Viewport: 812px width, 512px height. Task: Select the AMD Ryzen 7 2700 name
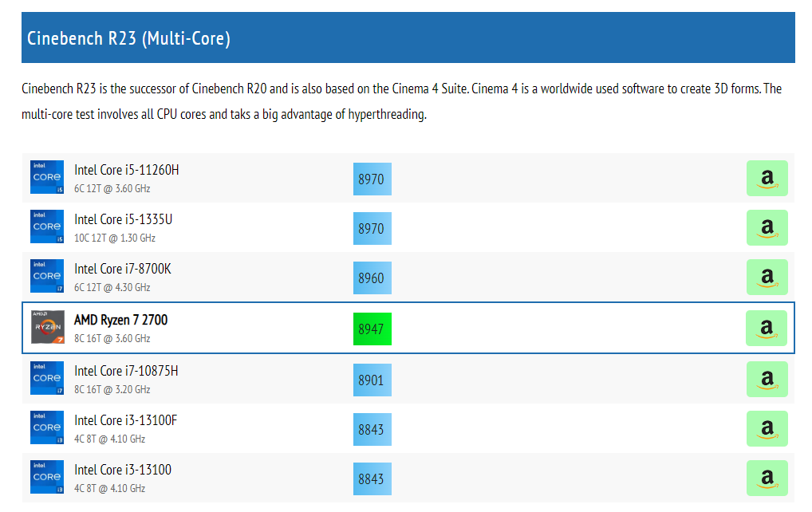(120, 320)
